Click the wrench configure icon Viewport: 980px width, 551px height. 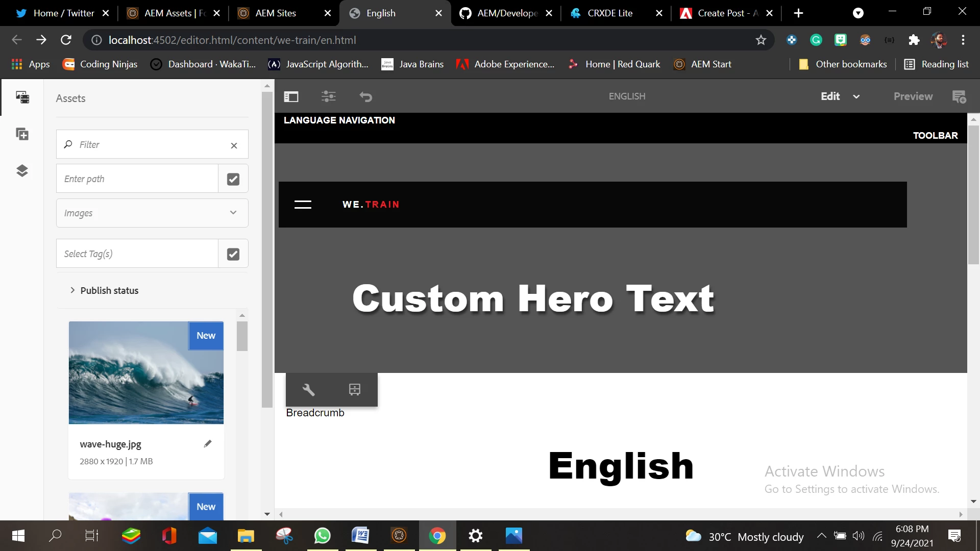click(308, 390)
